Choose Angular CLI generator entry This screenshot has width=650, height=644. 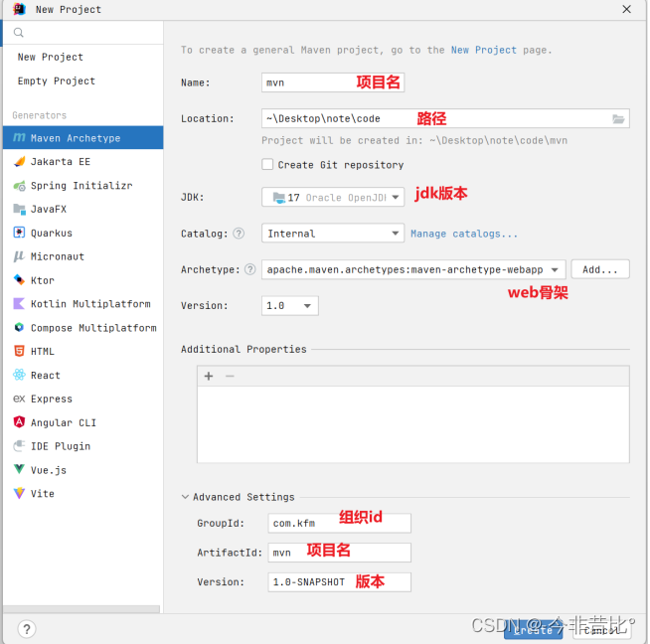82,422
